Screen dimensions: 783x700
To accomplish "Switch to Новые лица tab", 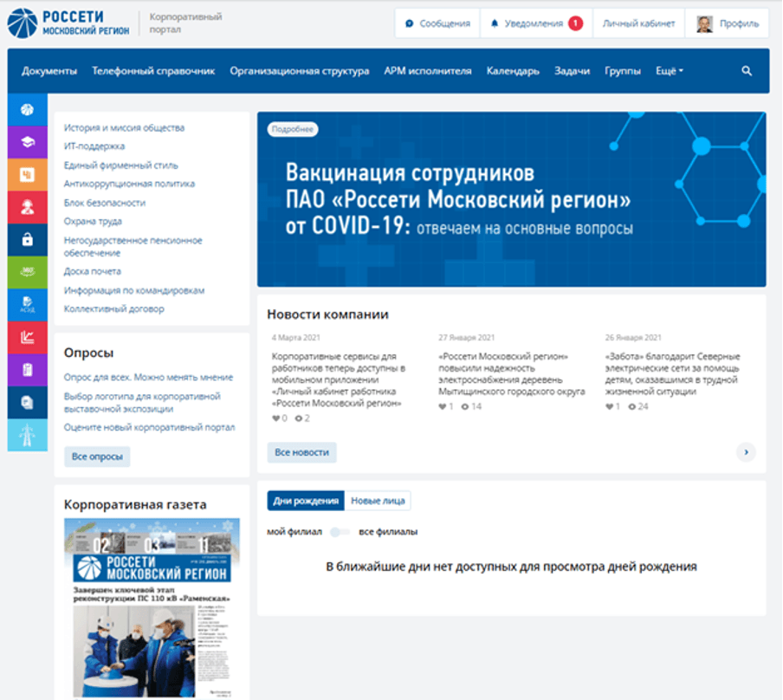I will click(x=378, y=501).
